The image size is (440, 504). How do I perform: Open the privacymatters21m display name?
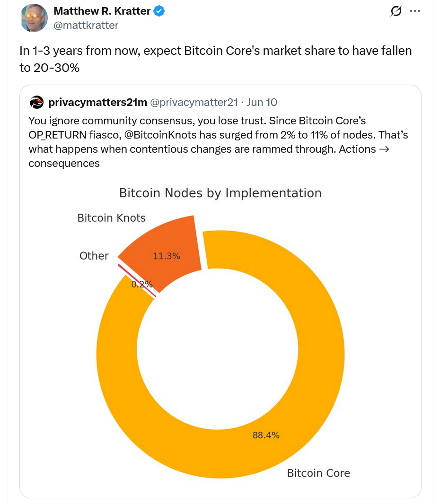(97, 102)
